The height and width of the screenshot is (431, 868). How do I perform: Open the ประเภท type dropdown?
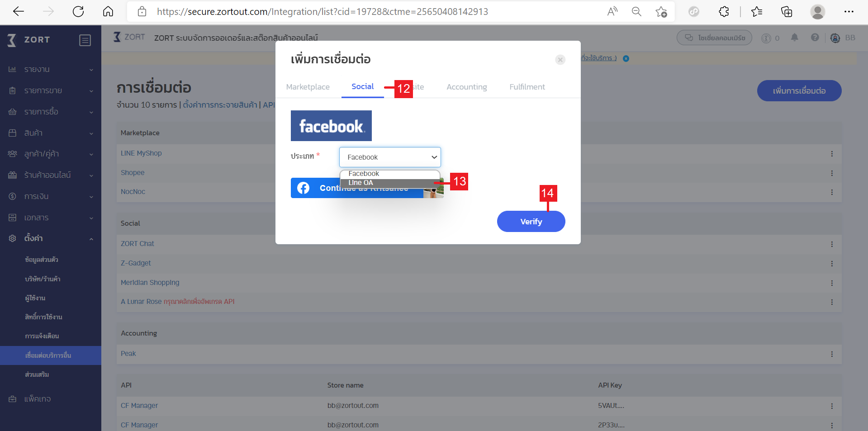[390, 157]
